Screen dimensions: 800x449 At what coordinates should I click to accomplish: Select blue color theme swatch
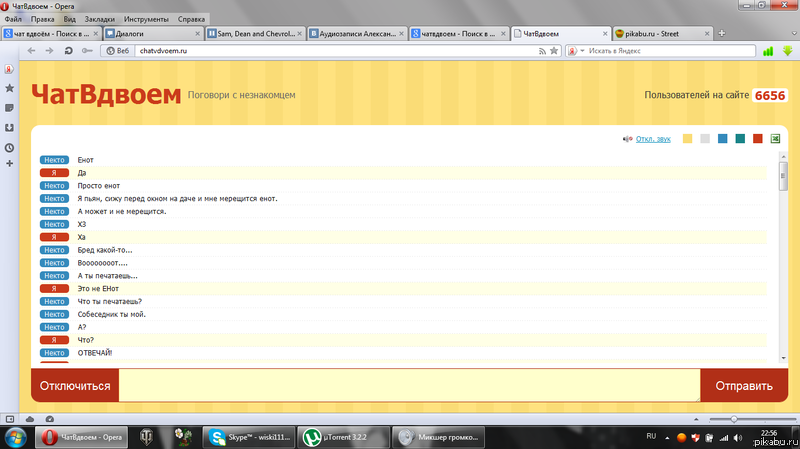(x=722, y=139)
